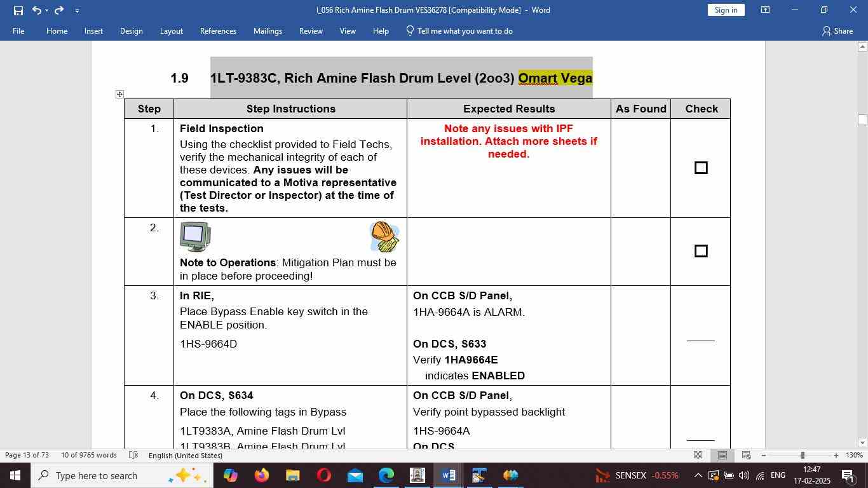868x488 pixels.
Task: Open the notification center icon
Action: (848, 475)
